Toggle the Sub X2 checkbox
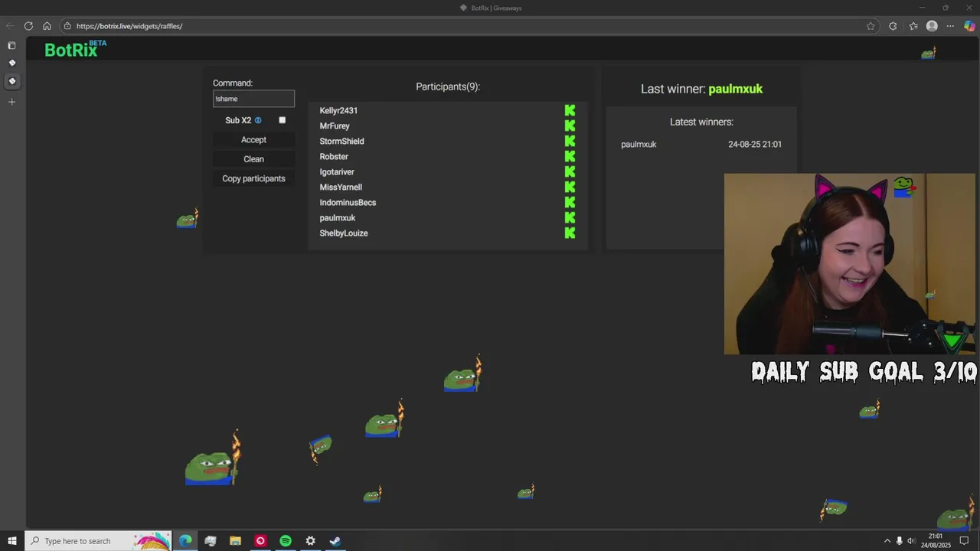The height and width of the screenshot is (551, 980). (282, 120)
